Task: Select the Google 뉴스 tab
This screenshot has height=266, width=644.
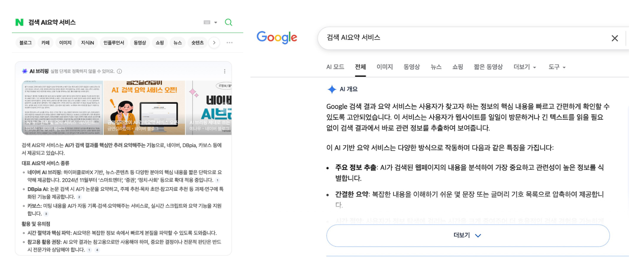Action: 436,67
